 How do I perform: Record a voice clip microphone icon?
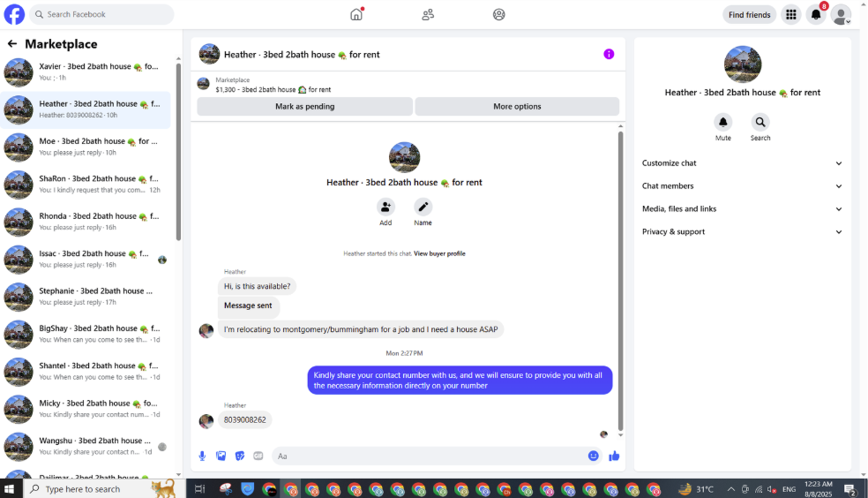coord(202,456)
